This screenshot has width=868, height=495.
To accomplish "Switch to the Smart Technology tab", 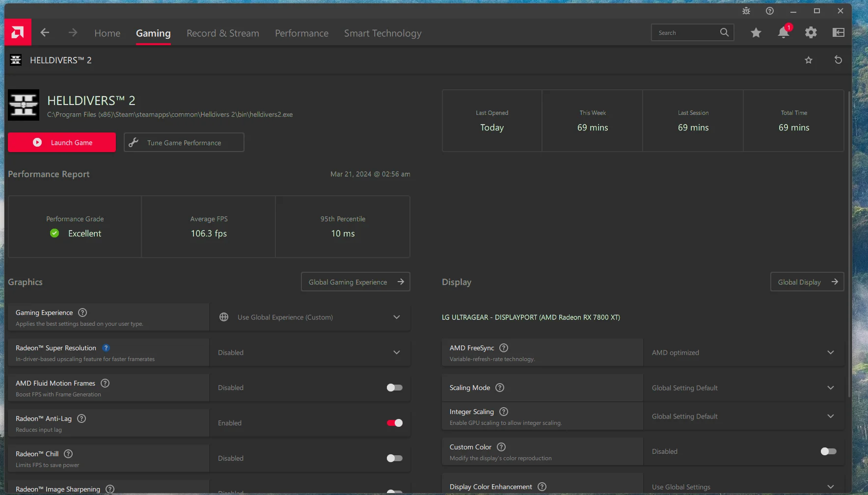I will 382,33.
